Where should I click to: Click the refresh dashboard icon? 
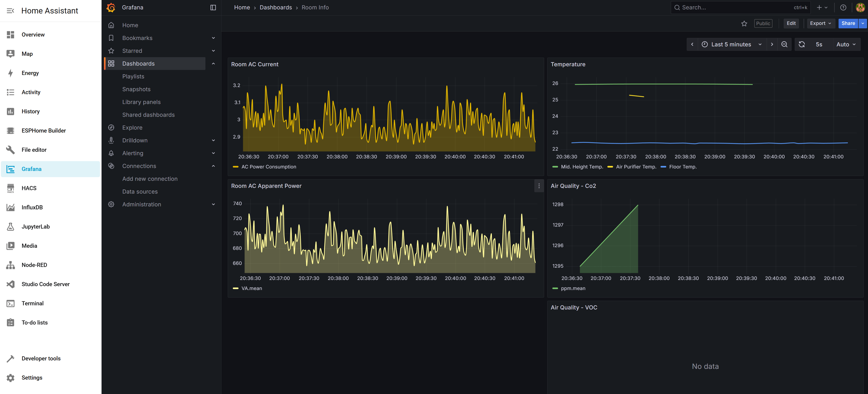click(802, 45)
